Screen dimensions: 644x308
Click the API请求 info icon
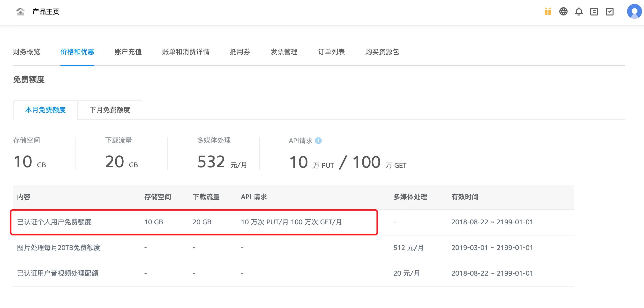(x=318, y=141)
